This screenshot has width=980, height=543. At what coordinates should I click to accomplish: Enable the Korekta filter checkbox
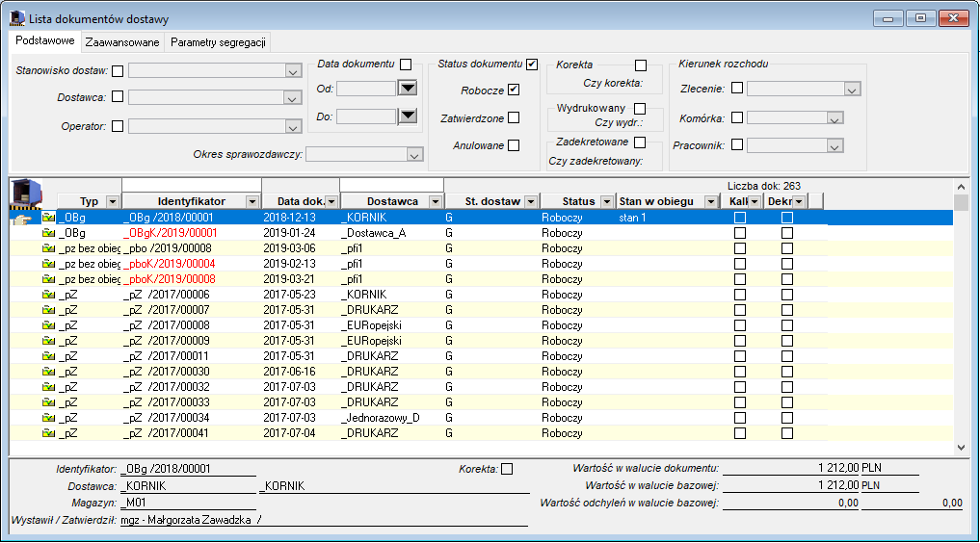click(641, 65)
